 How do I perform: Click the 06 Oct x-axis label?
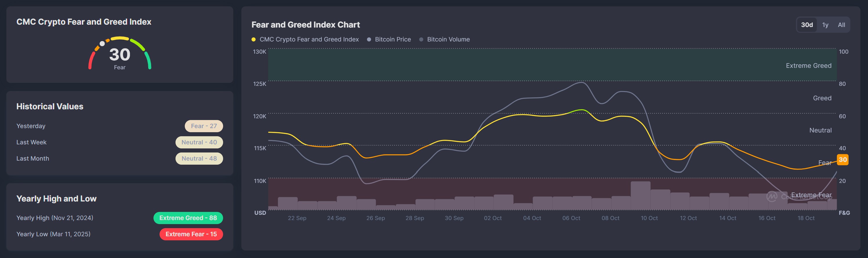coord(571,218)
